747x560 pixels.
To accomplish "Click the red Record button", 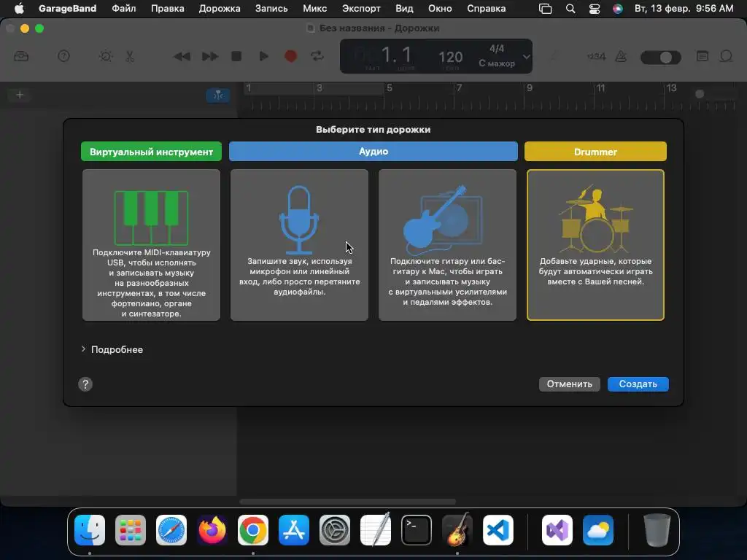I will pos(290,57).
